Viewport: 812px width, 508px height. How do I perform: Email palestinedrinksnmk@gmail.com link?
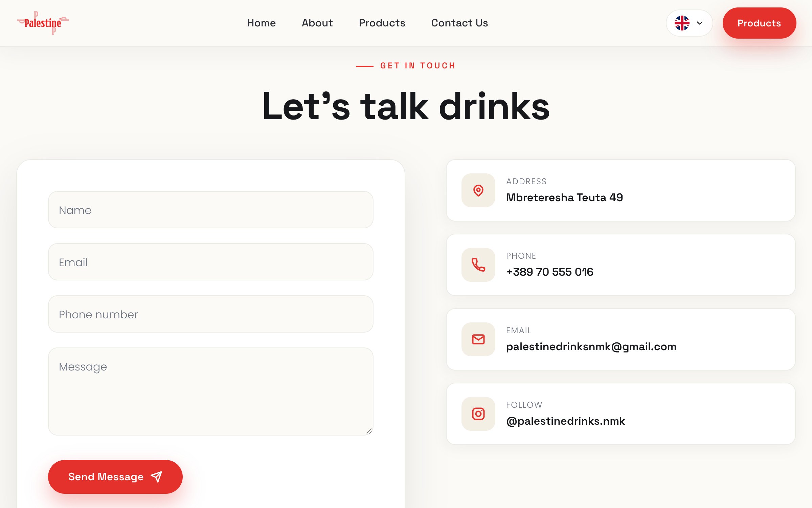pyautogui.click(x=591, y=347)
